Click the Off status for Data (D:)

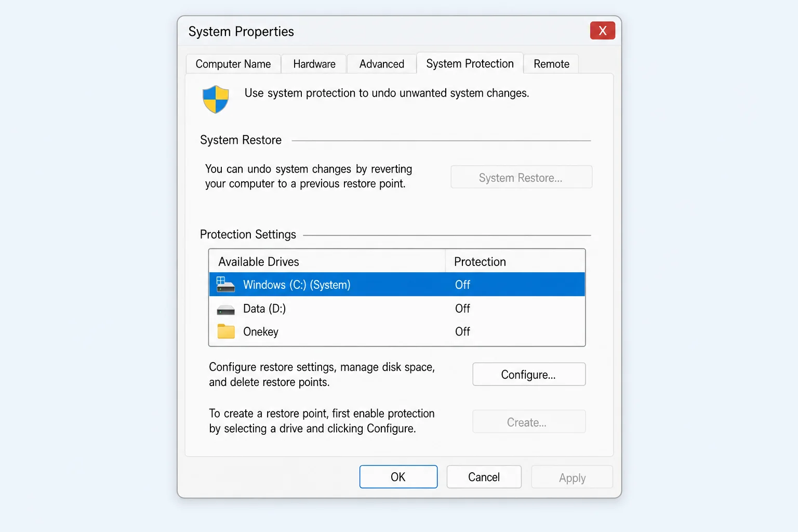pyautogui.click(x=462, y=309)
